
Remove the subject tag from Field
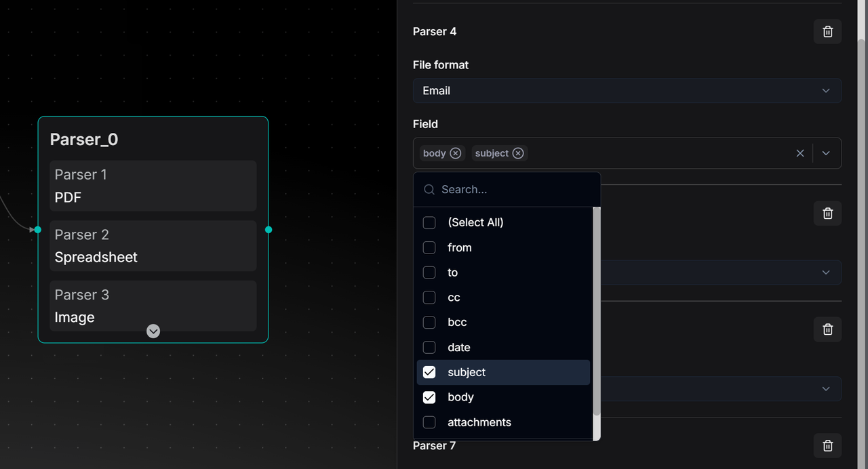click(518, 153)
